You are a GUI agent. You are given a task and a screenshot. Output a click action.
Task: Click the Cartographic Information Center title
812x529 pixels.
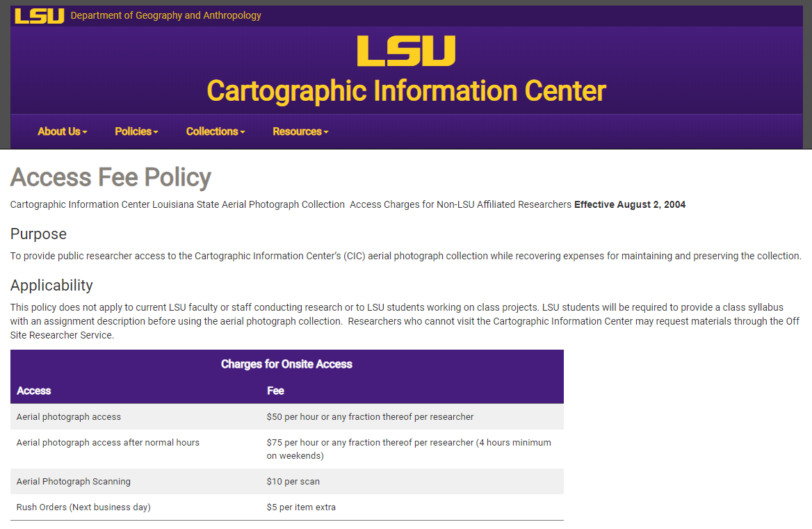pos(406,90)
